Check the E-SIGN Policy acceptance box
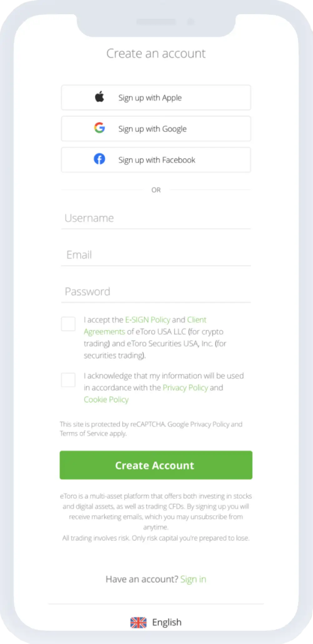Viewport: 313px width, 644px height. tap(68, 324)
